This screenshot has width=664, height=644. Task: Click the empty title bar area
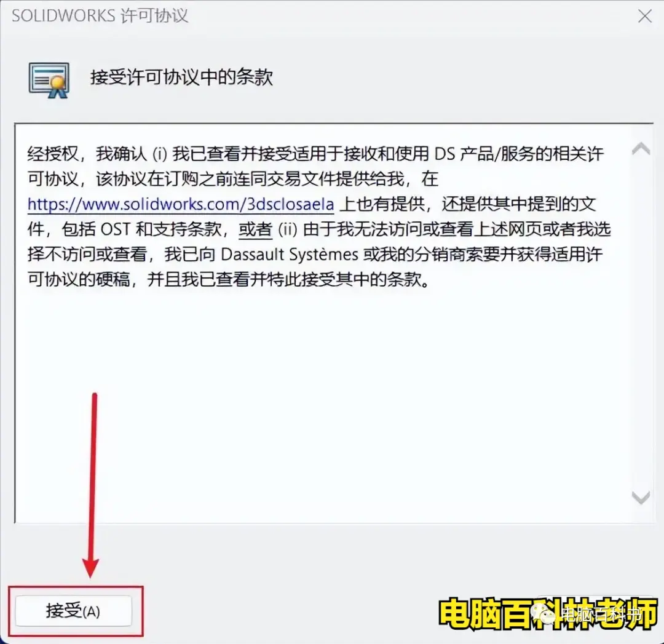411,16
